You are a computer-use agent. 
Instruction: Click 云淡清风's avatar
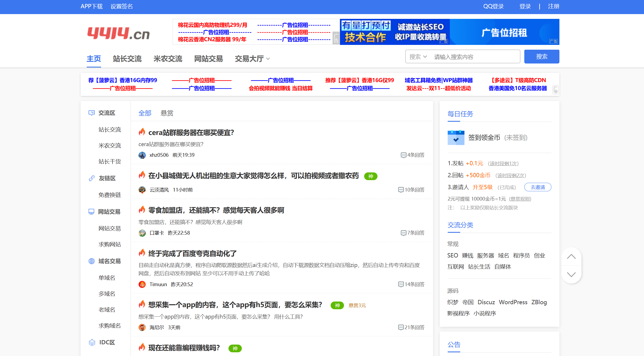click(x=142, y=190)
